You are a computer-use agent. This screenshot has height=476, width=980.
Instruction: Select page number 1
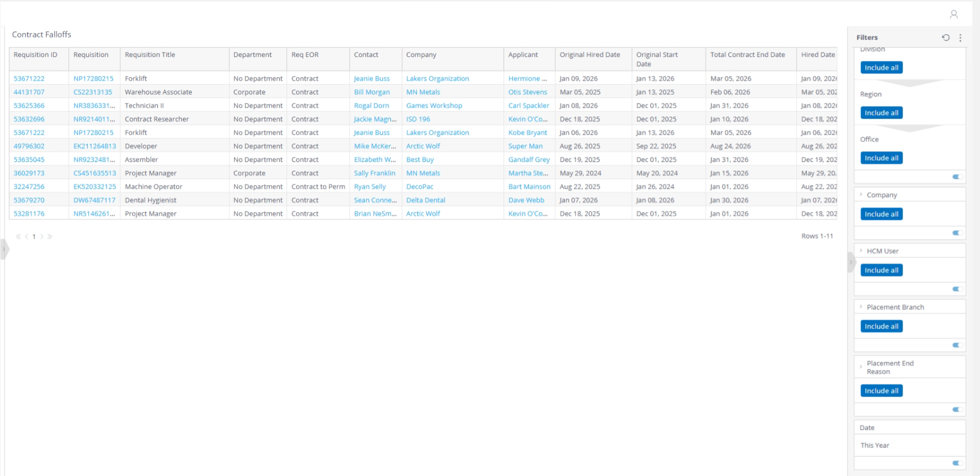point(34,236)
